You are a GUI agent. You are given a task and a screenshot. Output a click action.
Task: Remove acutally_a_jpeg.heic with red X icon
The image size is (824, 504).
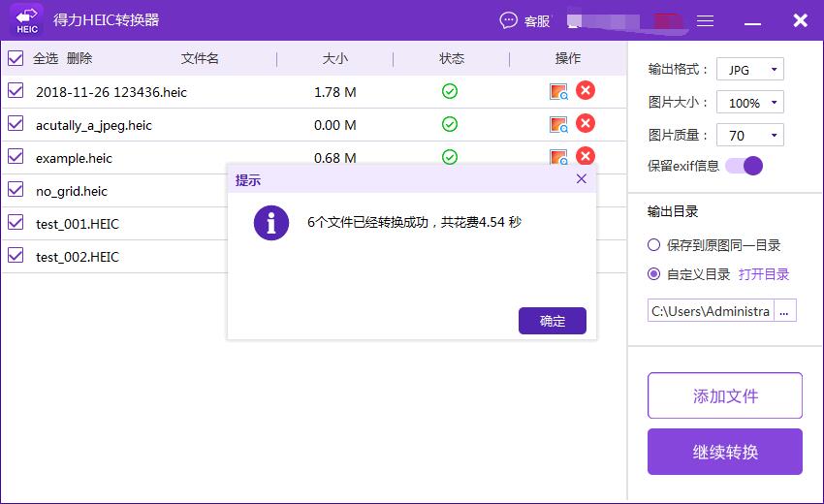(x=586, y=124)
